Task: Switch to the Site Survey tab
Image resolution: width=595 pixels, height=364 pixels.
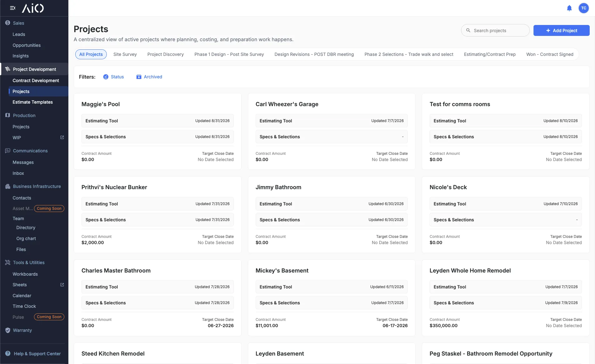Action: click(125, 54)
